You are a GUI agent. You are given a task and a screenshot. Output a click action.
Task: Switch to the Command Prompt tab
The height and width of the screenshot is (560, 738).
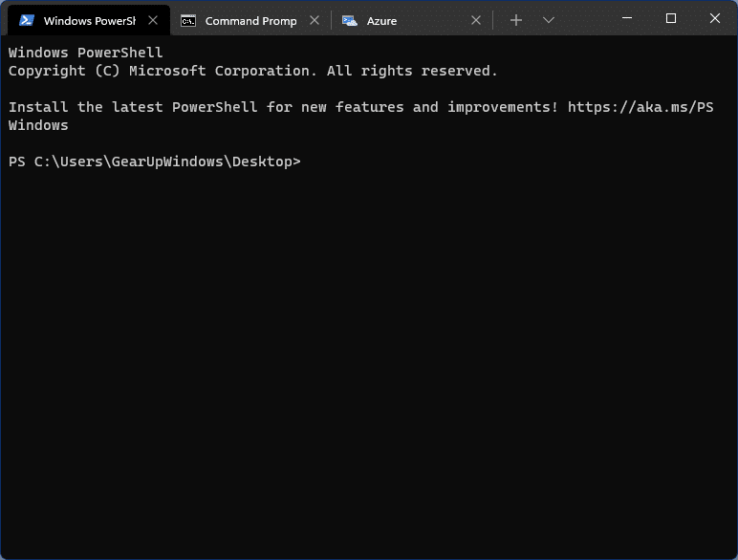pyautogui.click(x=250, y=20)
